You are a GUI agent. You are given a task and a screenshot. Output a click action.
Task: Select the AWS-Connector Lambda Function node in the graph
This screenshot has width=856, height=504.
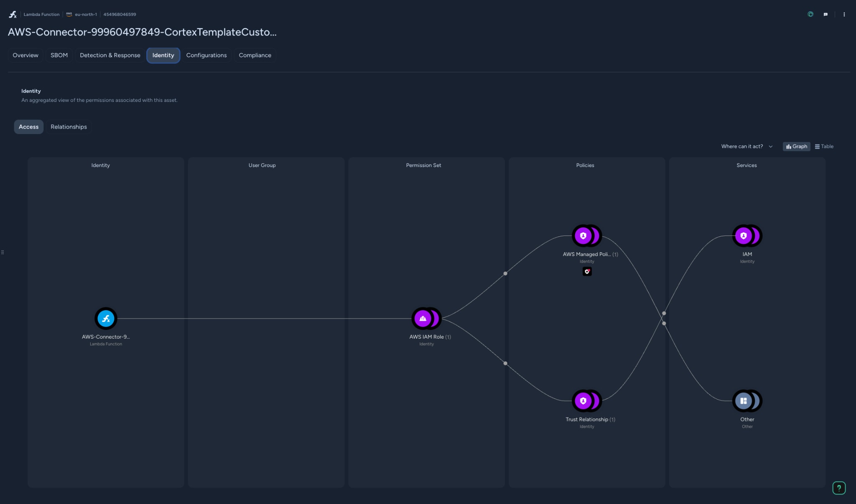point(105,318)
